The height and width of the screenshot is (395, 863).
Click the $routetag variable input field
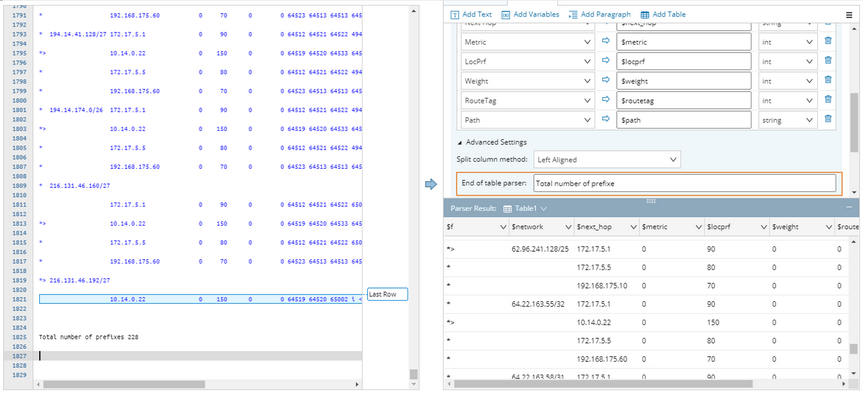tap(684, 100)
